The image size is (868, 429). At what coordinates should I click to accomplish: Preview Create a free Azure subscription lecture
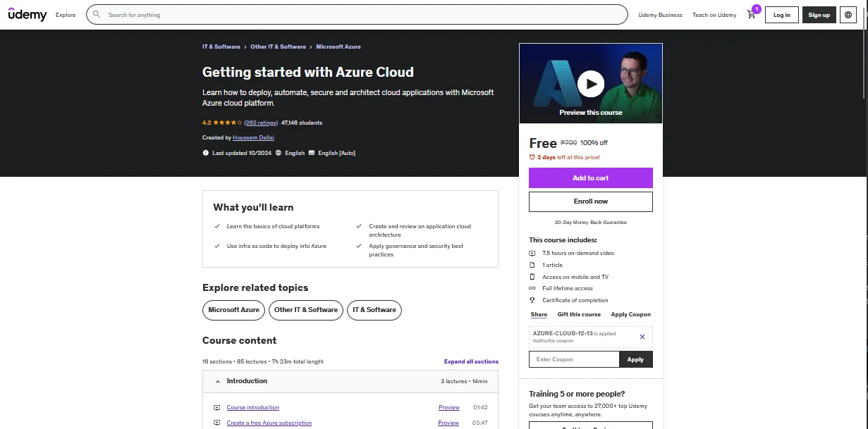448,423
